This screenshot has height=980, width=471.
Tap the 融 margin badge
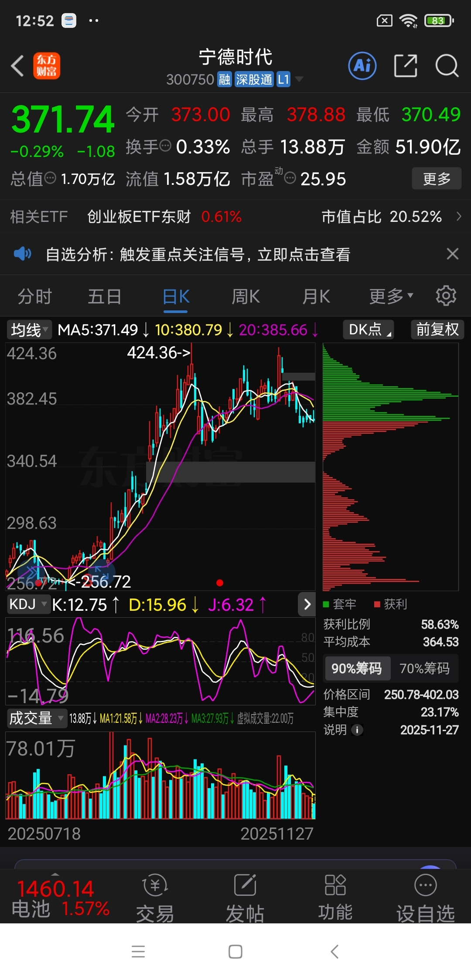click(225, 80)
